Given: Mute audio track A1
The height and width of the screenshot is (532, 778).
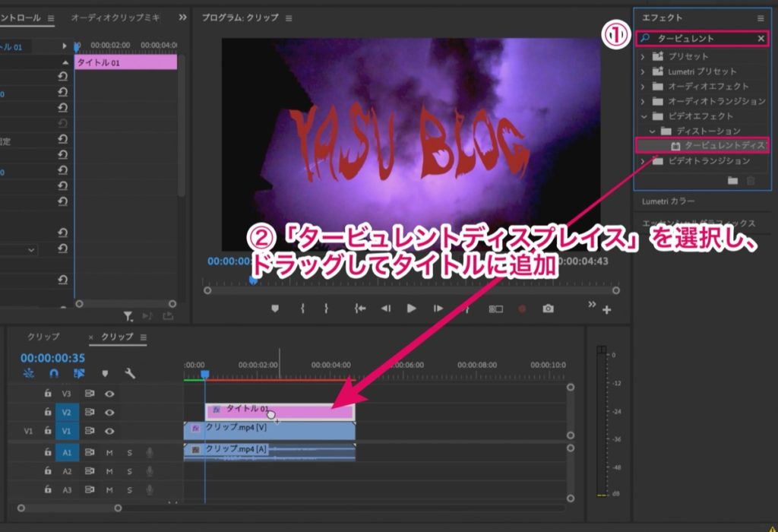Looking at the screenshot, I should pos(109,453).
